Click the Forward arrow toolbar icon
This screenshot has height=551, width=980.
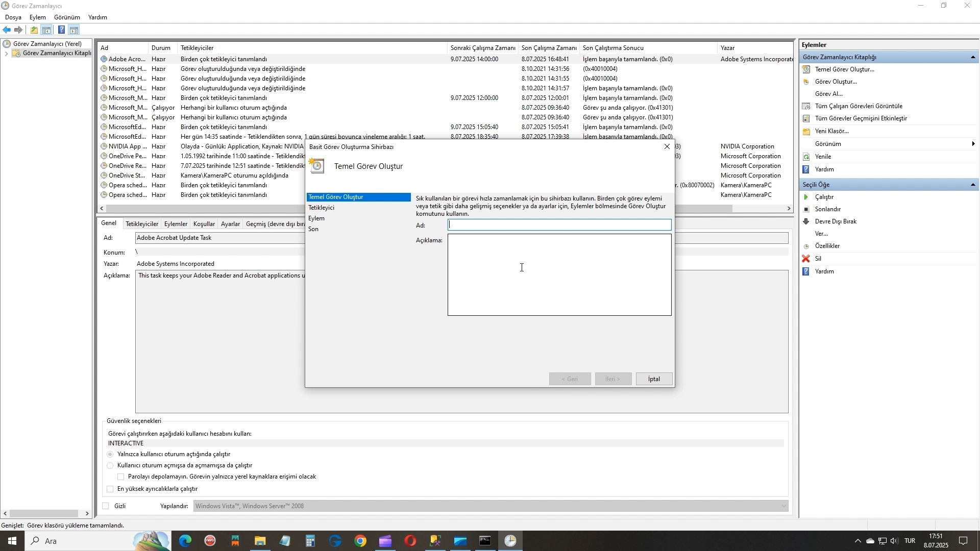point(18,30)
